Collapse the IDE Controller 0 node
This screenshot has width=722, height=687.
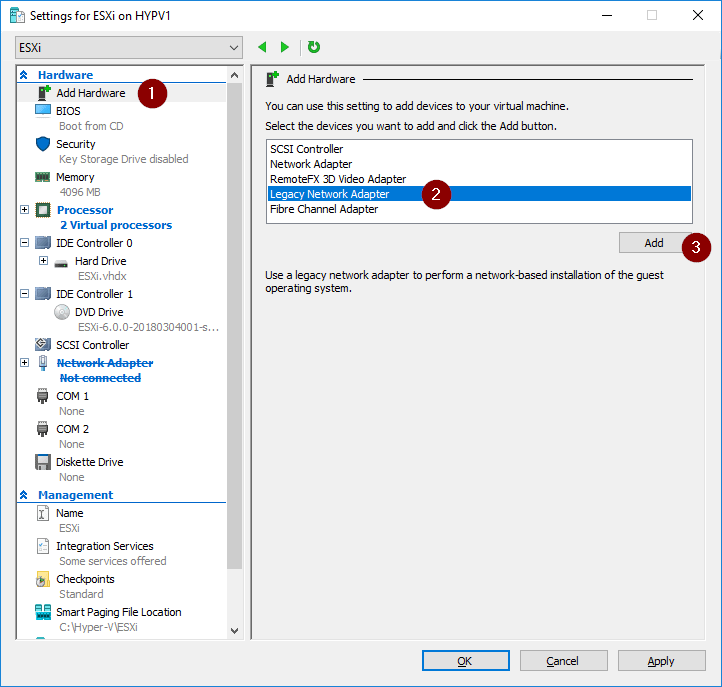(x=24, y=242)
